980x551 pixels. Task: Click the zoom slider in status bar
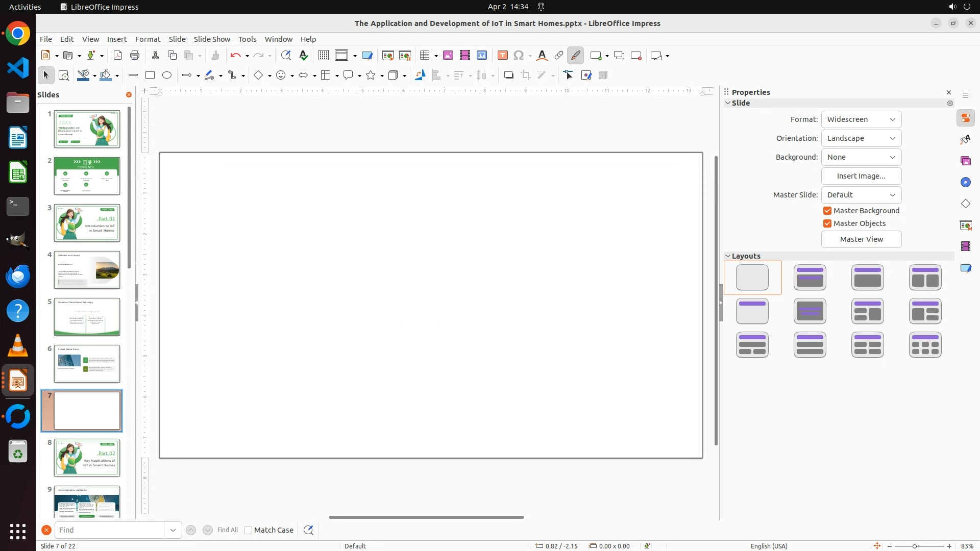915,546
